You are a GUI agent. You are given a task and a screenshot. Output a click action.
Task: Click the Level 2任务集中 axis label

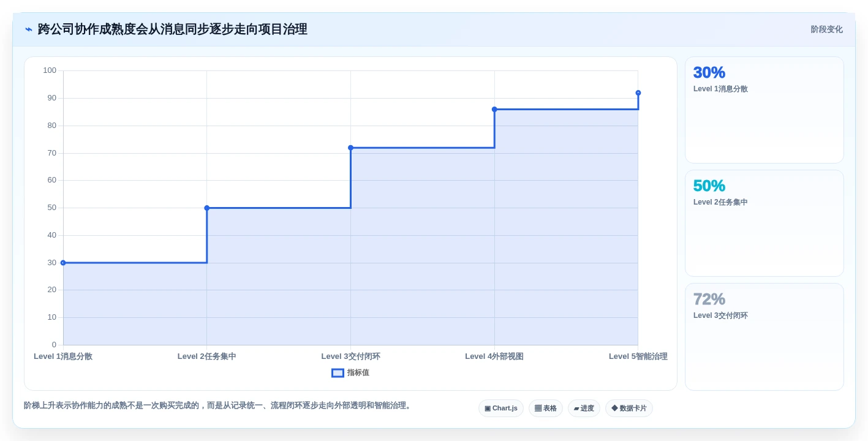(x=207, y=356)
